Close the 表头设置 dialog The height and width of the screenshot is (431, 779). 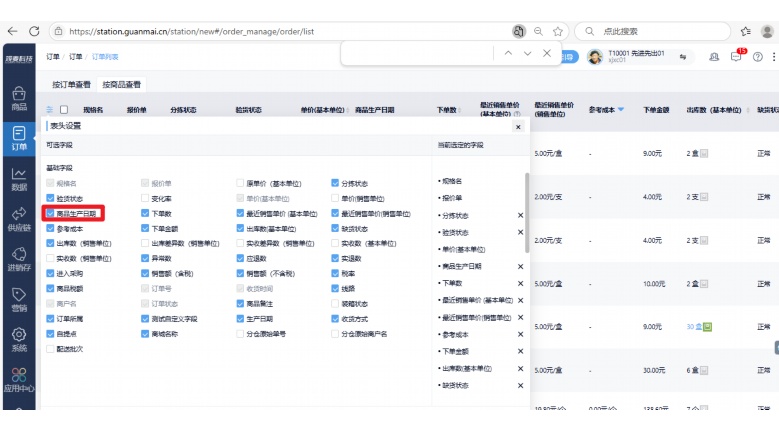518,127
